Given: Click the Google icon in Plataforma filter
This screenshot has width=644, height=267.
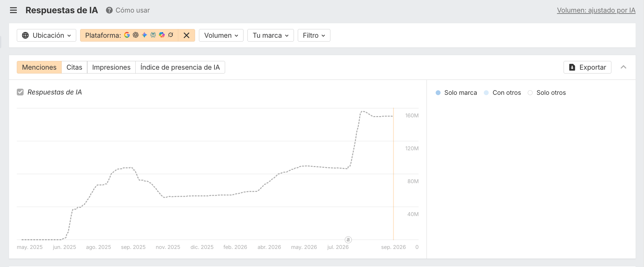Looking at the screenshot, I should [127, 35].
